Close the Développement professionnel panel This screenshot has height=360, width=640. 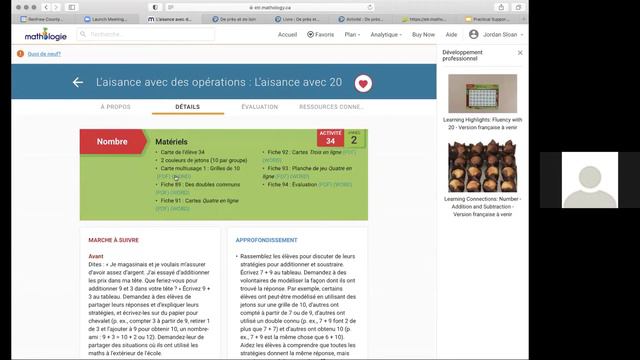(520, 53)
